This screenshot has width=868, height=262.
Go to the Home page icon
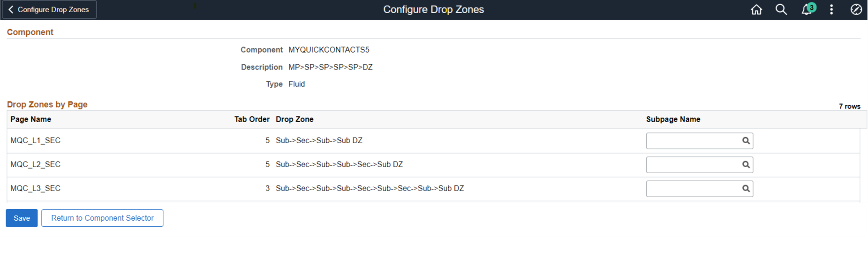(756, 10)
